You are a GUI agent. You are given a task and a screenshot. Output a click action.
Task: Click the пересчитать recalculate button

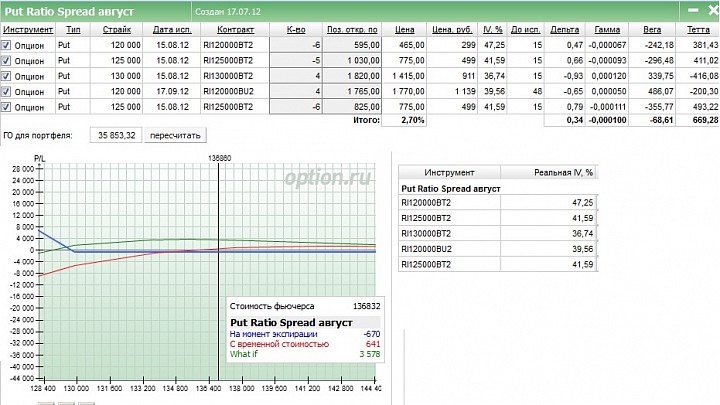point(175,135)
